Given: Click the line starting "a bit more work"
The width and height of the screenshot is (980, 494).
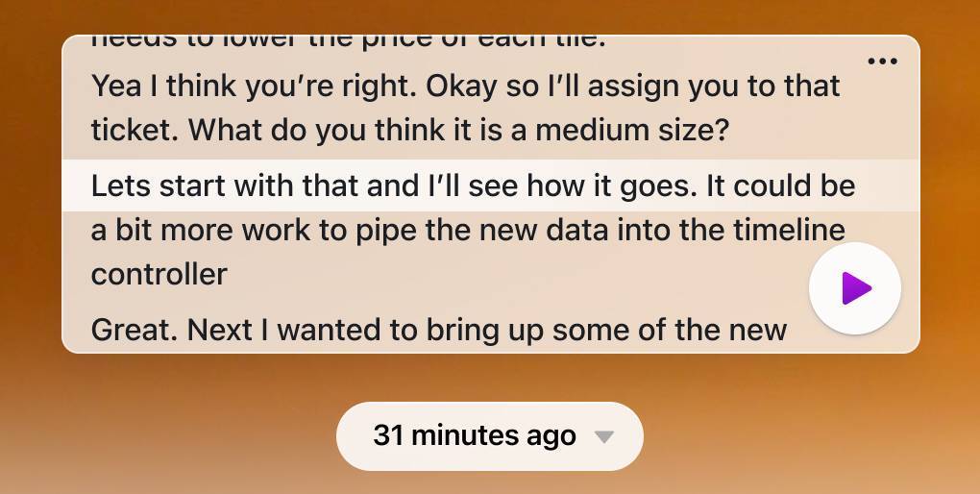Looking at the screenshot, I should [x=468, y=230].
